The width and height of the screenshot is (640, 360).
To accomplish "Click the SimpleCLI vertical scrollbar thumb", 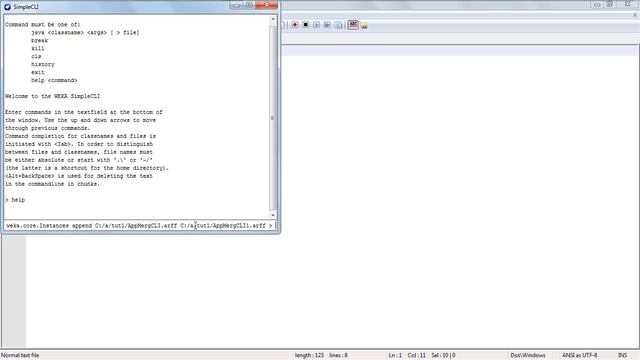I will [x=273, y=118].
